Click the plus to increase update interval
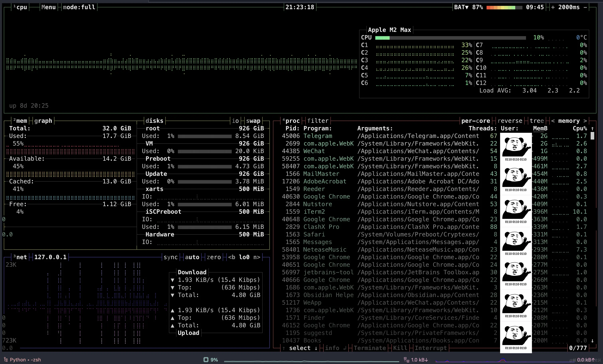Image resolution: width=603 pixels, height=364 pixels. point(553,7)
